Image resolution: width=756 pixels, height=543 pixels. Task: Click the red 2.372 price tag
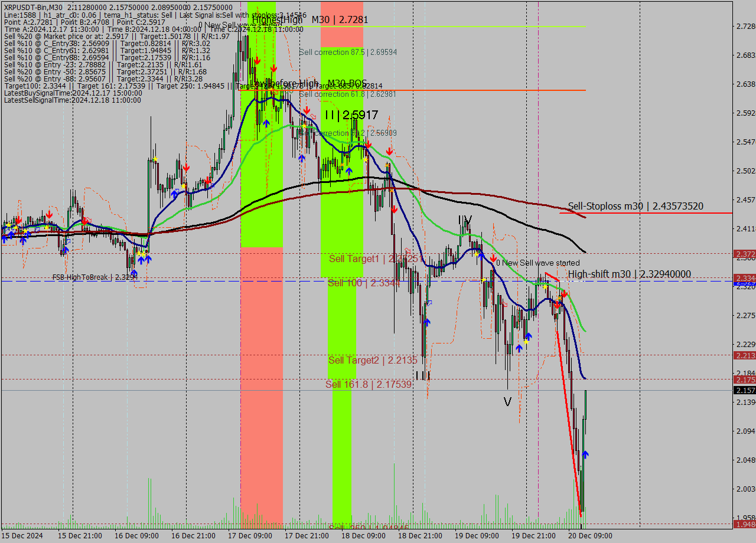pyautogui.click(x=744, y=254)
